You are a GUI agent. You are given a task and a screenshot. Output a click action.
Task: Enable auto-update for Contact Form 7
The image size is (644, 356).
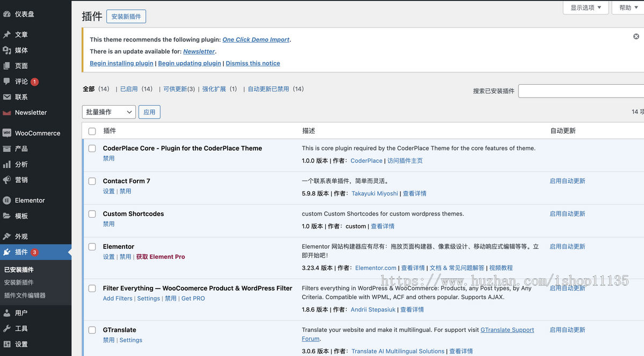(x=567, y=181)
